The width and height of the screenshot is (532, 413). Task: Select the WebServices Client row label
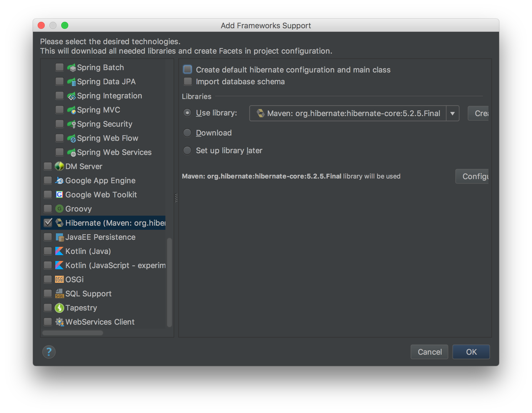pos(100,322)
